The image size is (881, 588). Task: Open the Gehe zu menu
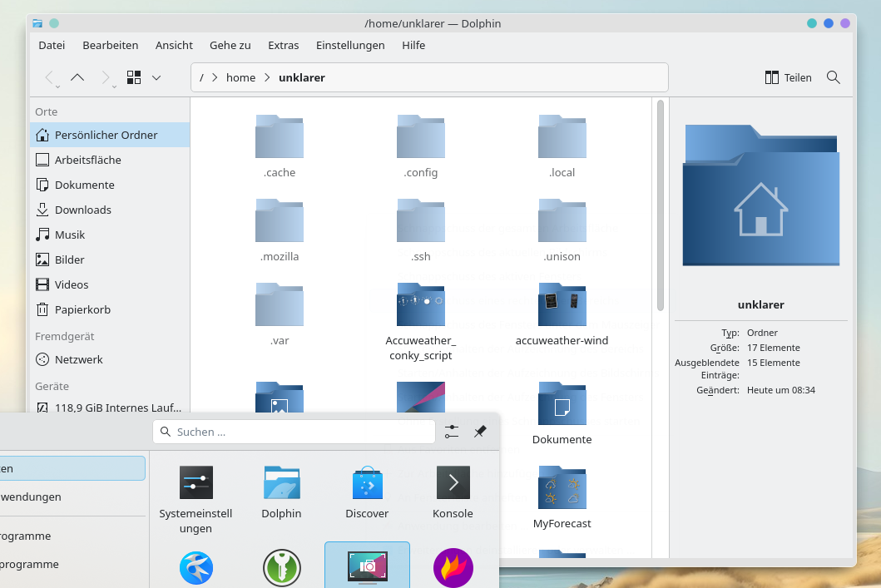230,46
